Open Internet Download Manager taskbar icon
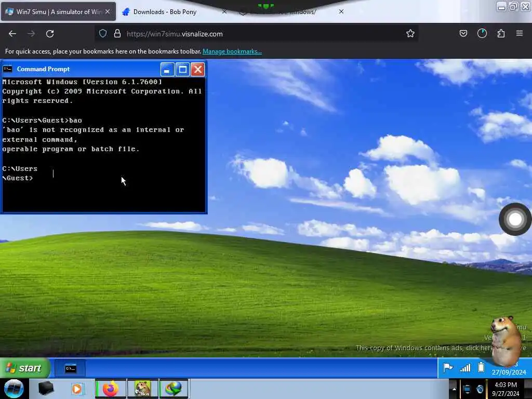Image resolution: width=532 pixels, height=399 pixels. pos(174,389)
